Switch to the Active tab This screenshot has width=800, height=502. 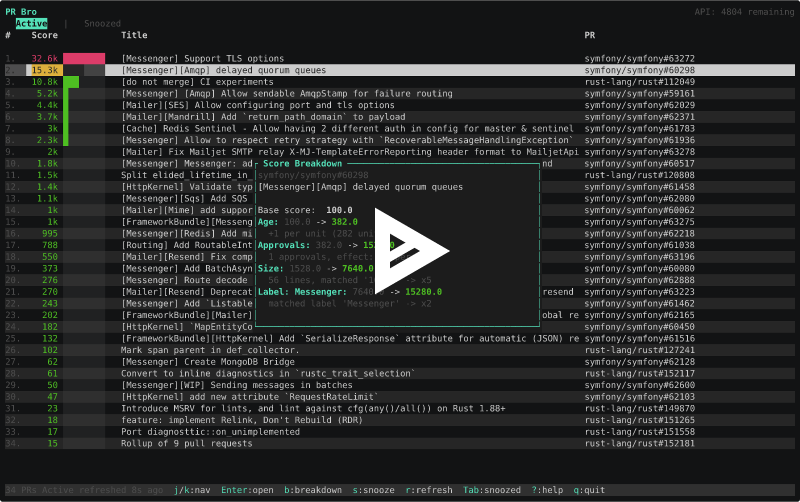tap(31, 23)
